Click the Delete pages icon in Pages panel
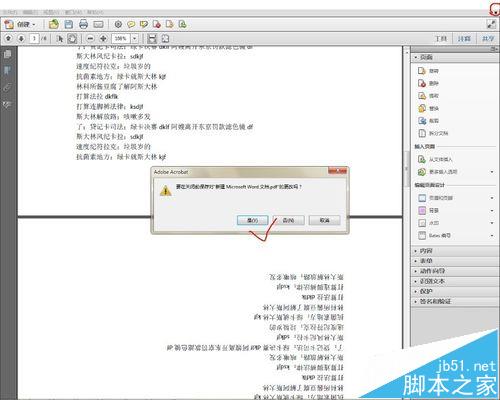Viewport: 500px width, 400px height. coord(422,83)
